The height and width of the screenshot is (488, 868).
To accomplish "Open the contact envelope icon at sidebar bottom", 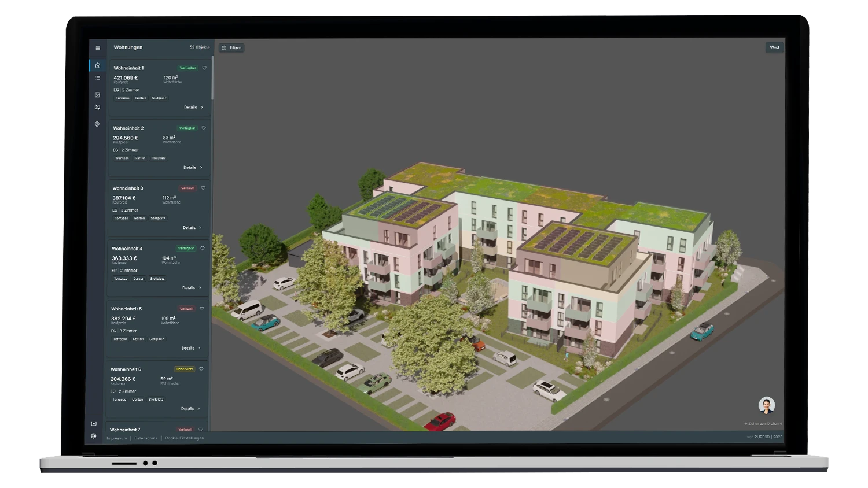I will (94, 424).
